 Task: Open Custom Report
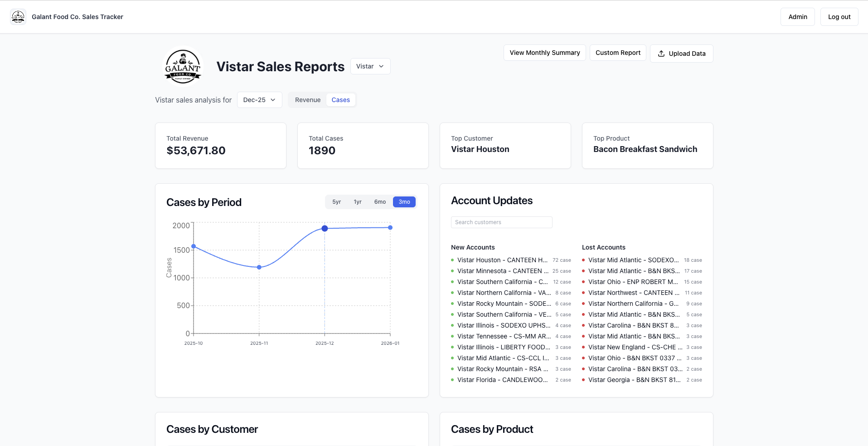(618, 53)
